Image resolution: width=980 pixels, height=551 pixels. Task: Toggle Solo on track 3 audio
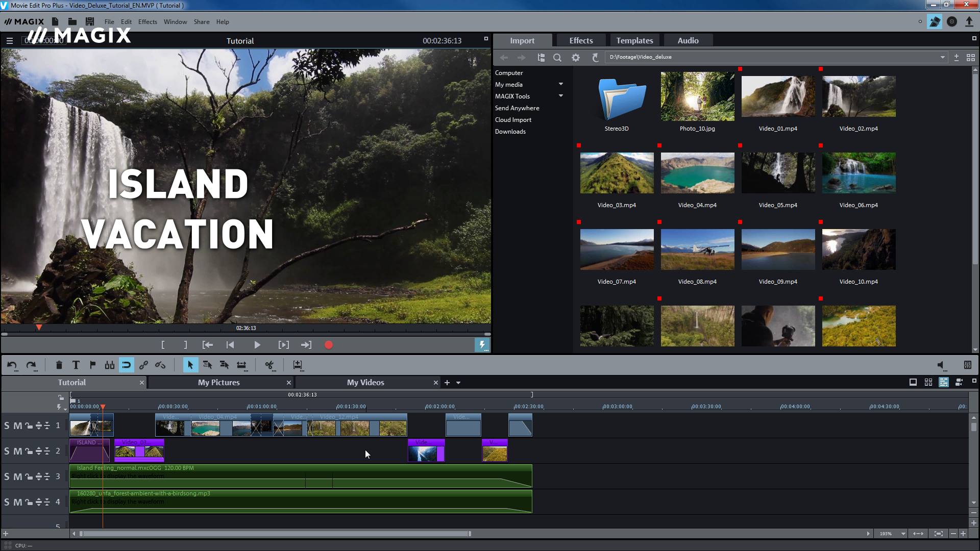[8, 477]
